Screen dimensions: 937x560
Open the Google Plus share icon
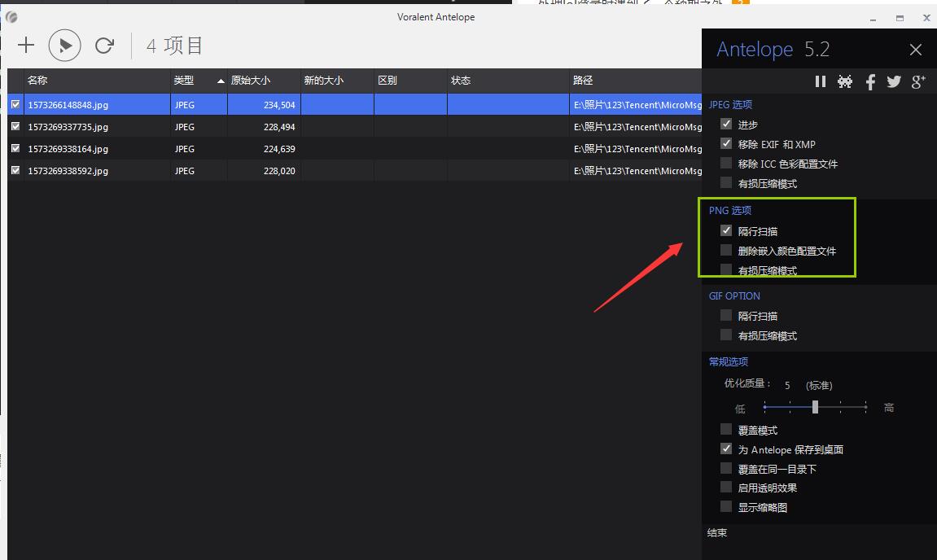pyautogui.click(x=918, y=81)
